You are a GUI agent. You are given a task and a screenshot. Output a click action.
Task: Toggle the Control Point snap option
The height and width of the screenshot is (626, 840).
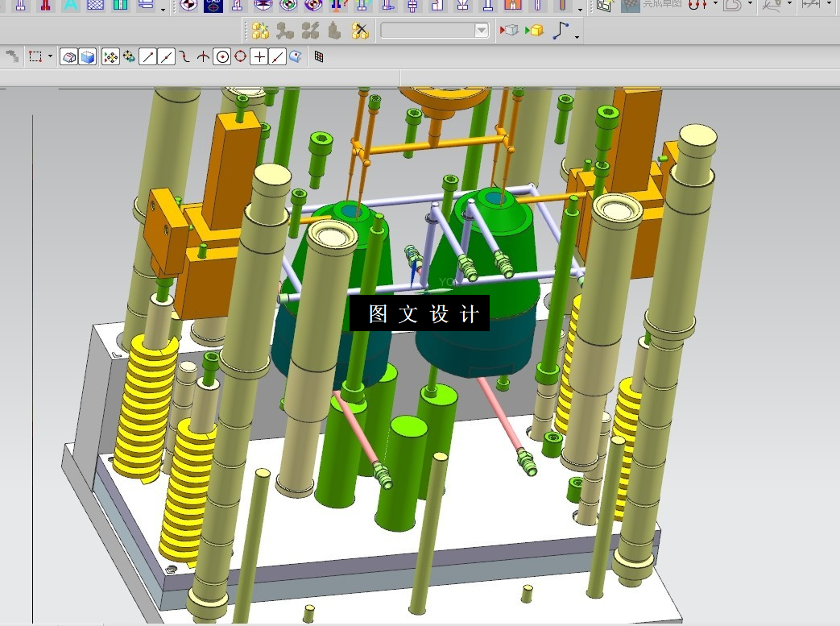tap(184, 56)
